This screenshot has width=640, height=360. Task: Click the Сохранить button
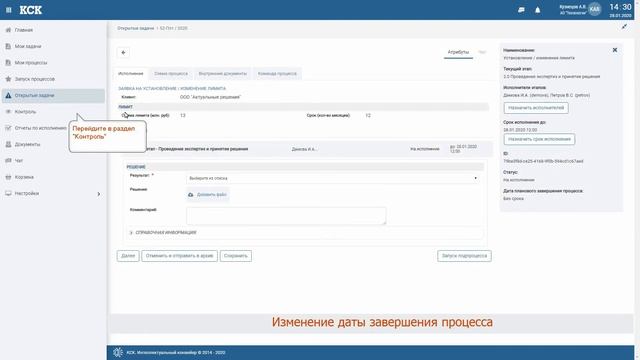236,256
